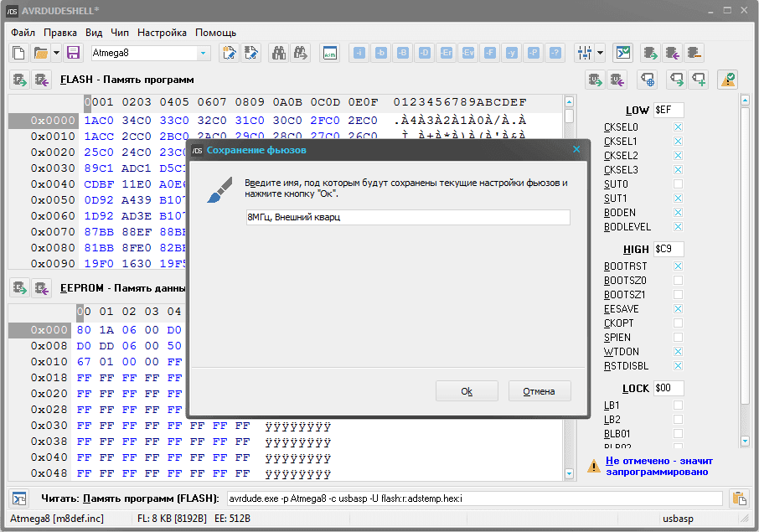Image resolution: width=759 pixels, height=532 pixels.
Task: Toggle the -? avrdude option button
Action: click(555, 53)
